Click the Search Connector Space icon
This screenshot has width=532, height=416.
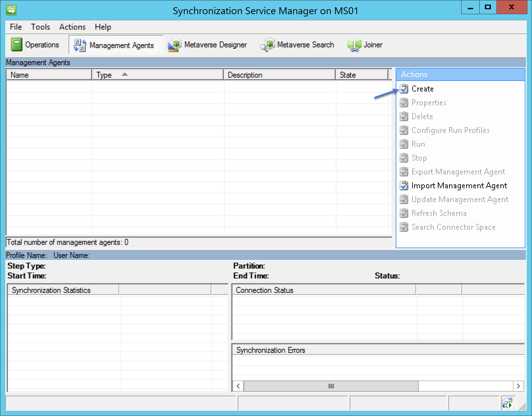[404, 227]
